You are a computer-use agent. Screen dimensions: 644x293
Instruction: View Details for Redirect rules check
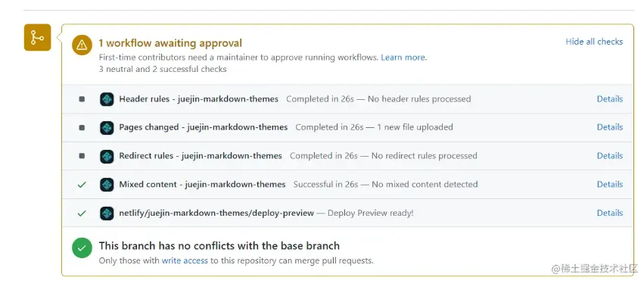pyautogui.click(x=609, y=156)
